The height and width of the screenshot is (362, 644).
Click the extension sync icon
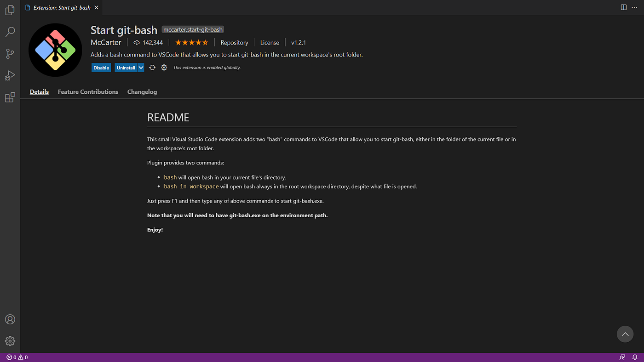152,68
